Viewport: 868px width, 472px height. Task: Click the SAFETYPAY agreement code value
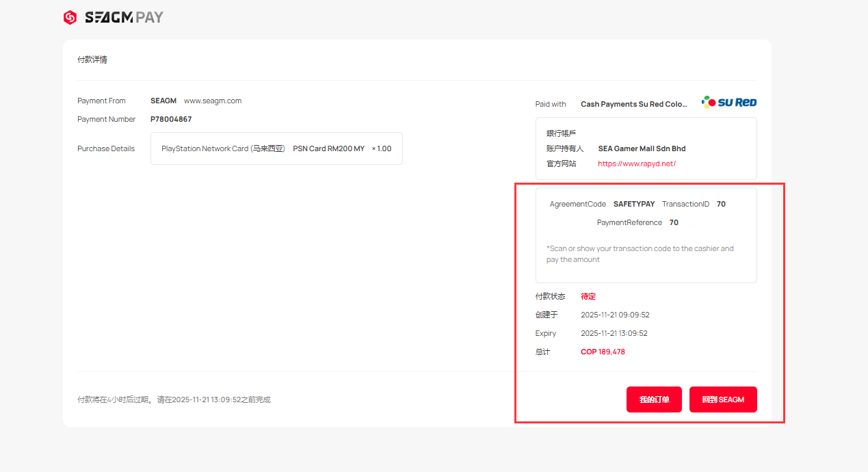[634, 204]
